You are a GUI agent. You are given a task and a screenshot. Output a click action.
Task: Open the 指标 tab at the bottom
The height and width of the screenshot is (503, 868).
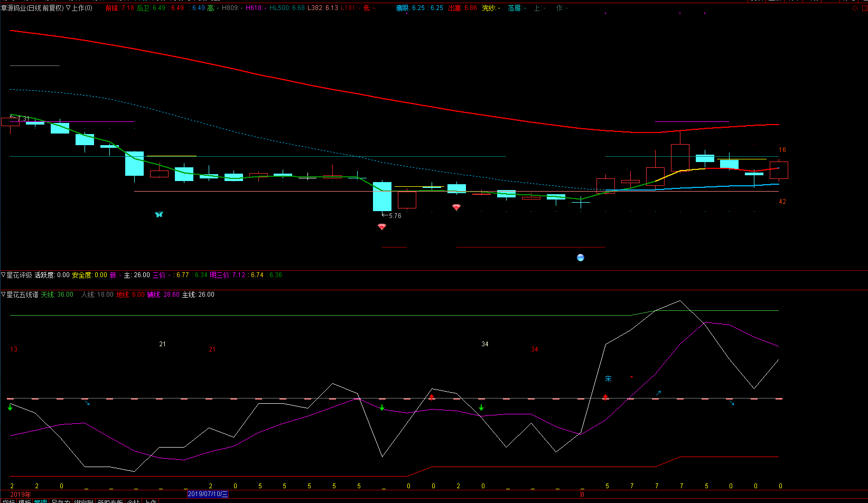(x=8, y=501)
